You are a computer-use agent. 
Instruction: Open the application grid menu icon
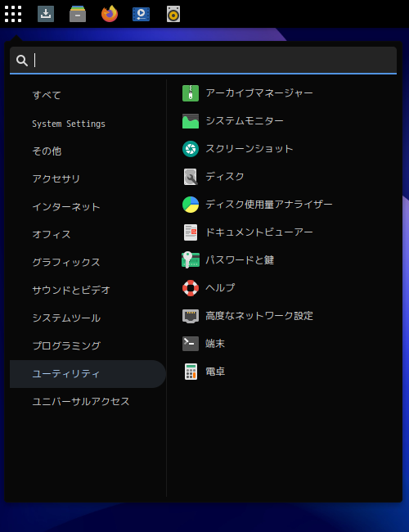pyautogui.click(x=13, y=14)
